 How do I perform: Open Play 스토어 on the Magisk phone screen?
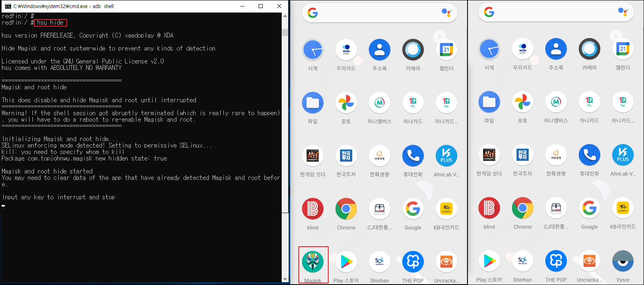(346, 262)
